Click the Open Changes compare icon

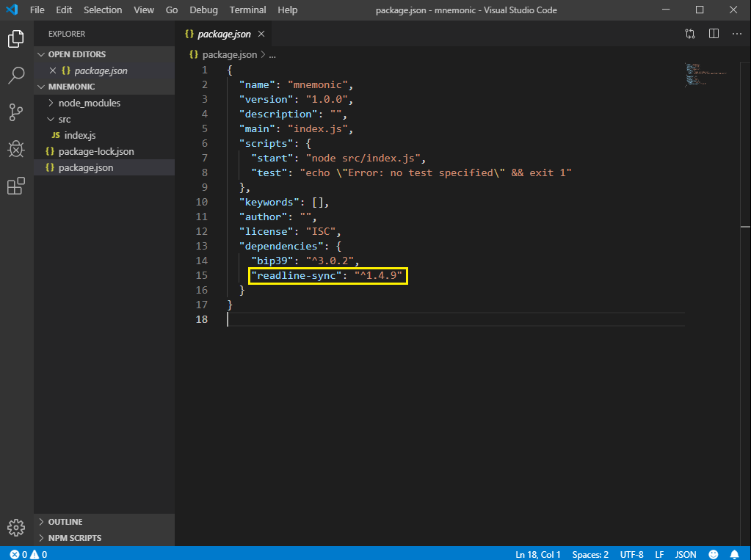[x=689, y=34]
